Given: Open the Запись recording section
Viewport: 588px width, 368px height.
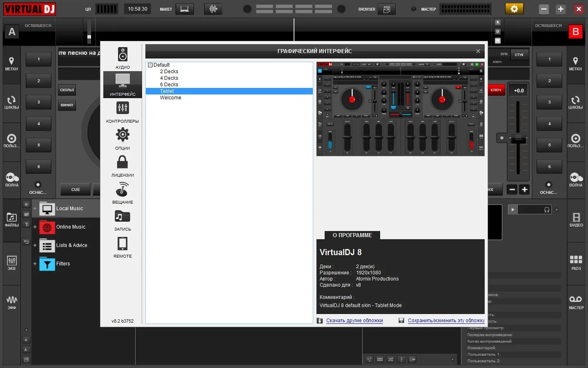Looking at the screenshot, I should [122, 220].
